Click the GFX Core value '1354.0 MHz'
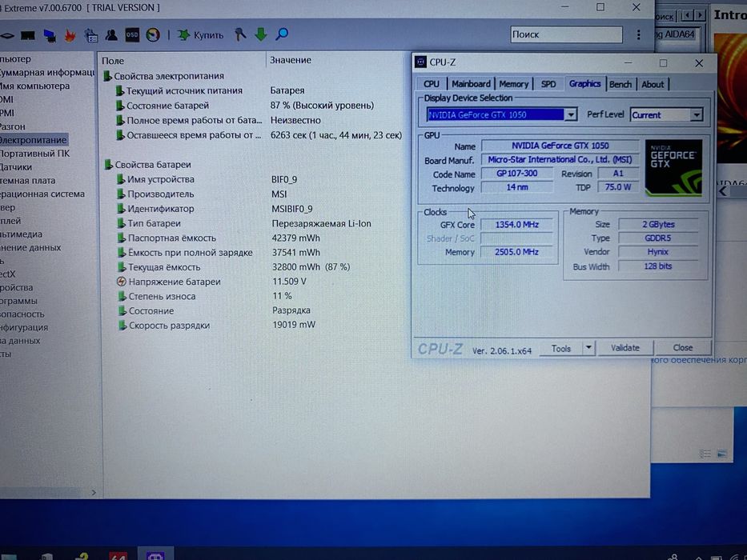Viewport: 747px width, 560px height. tap(517, 224)
